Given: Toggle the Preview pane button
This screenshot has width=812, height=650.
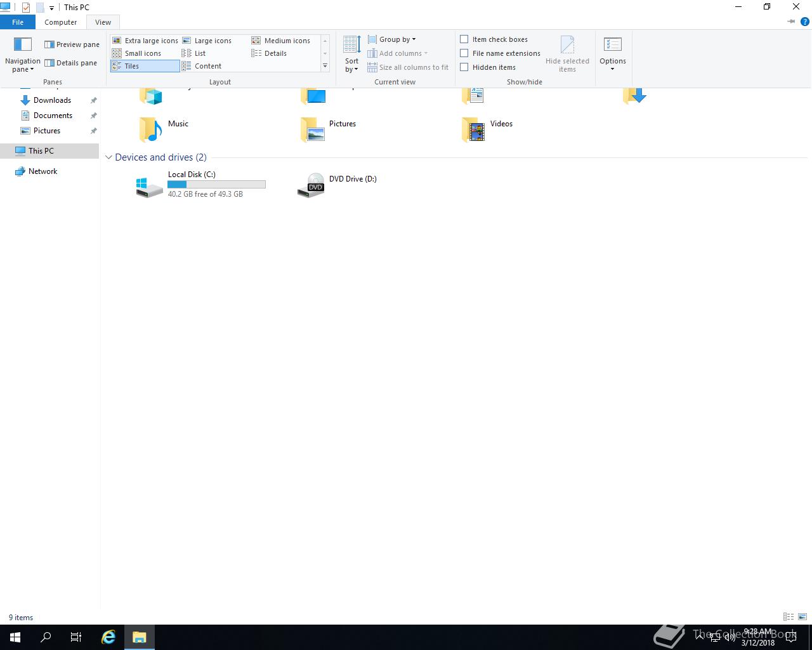Looking at the screenshot, I should (72, 44).
